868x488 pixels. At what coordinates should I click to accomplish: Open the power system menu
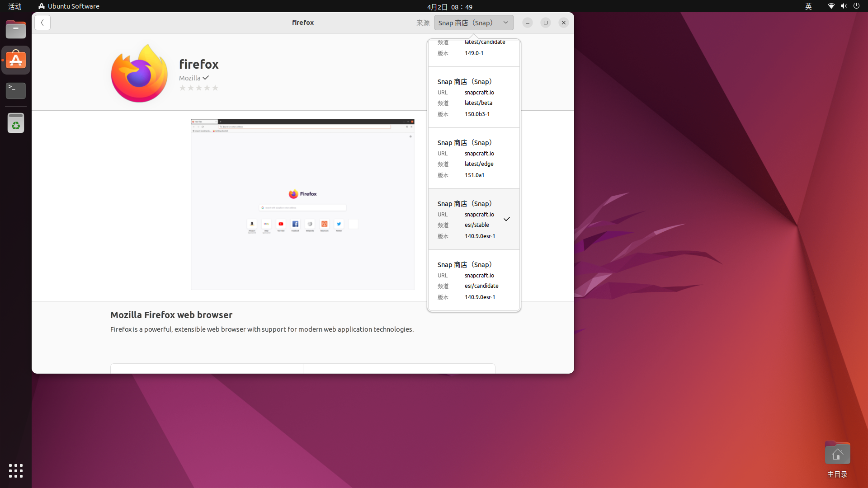tap(856, 6)
